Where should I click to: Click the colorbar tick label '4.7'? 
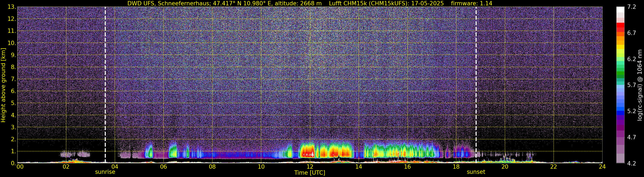(632, 137)
